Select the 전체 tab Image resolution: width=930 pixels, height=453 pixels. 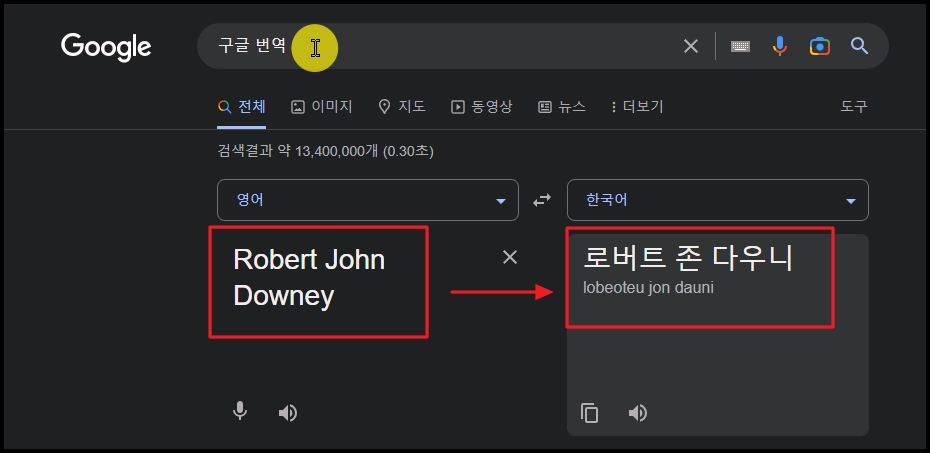(241, 107)
